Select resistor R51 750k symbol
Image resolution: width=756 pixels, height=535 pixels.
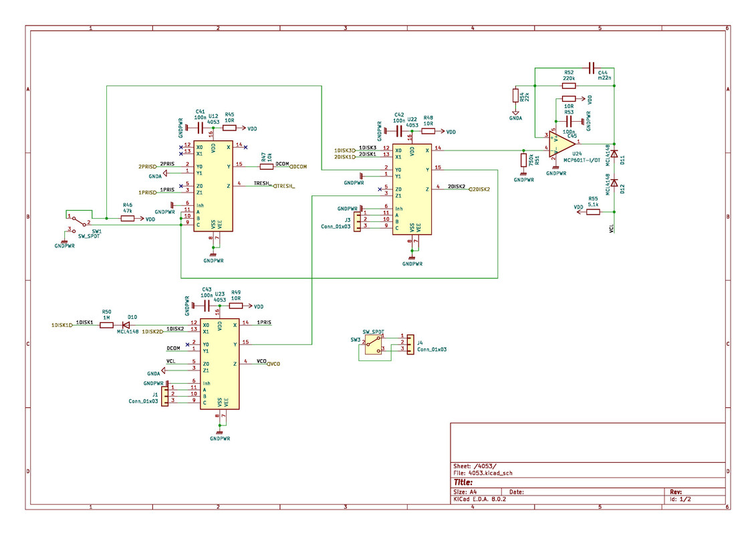tap(523, 160)
